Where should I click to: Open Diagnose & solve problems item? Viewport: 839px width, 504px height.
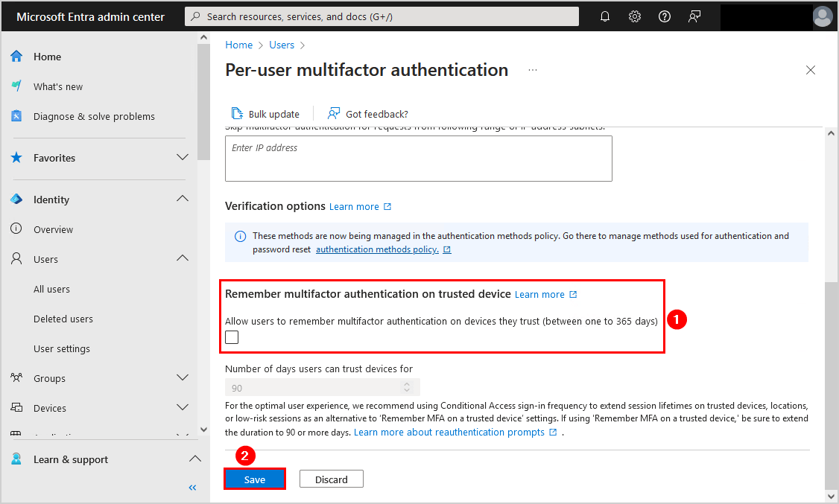coord(94,117)
